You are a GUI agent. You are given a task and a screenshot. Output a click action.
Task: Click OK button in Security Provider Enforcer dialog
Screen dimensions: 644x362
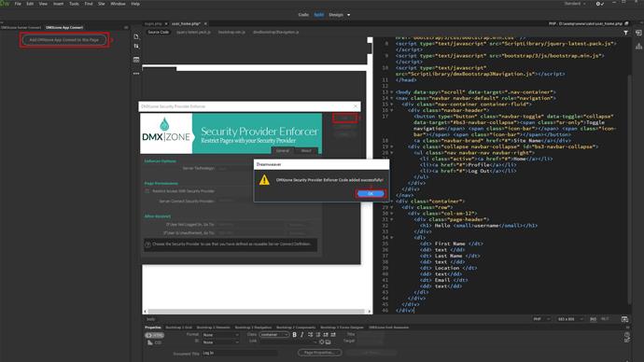click(x=344, y=118)
